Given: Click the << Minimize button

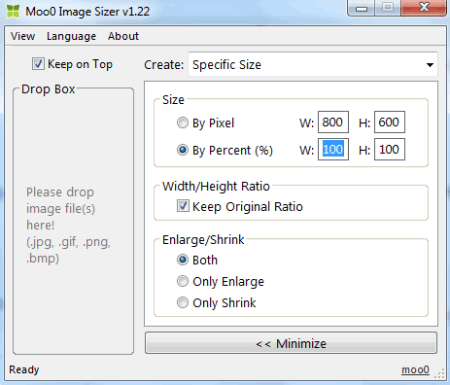Looking at the screenshot, I should (291, 343).
